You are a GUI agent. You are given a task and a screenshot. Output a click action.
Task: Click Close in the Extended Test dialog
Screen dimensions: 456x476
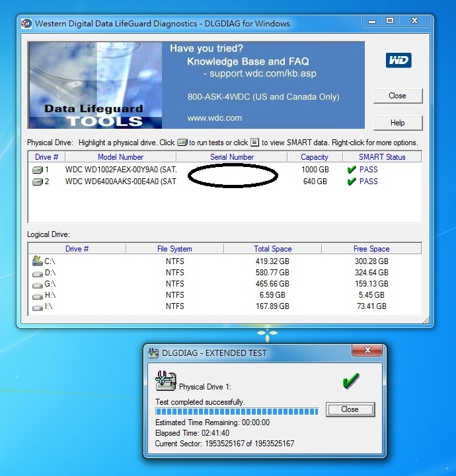[350, 409]
